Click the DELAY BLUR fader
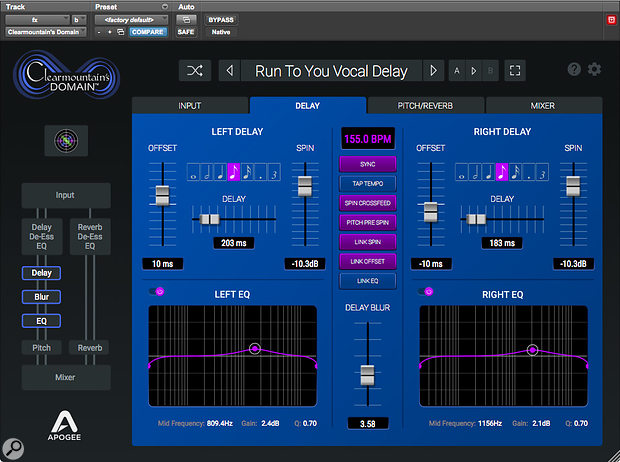The width and height of the screenshot is (620, 462). [368, 375]
